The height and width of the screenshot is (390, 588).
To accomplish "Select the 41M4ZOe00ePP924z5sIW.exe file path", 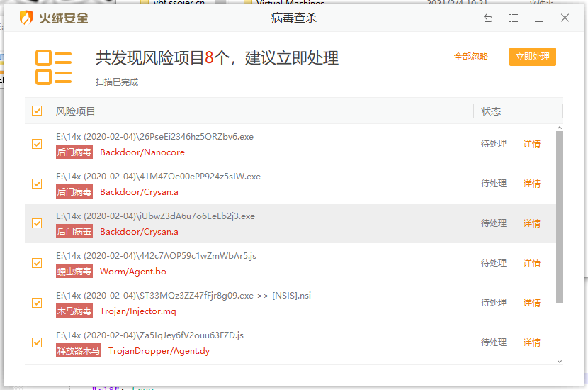I will [x=158, y=177].
